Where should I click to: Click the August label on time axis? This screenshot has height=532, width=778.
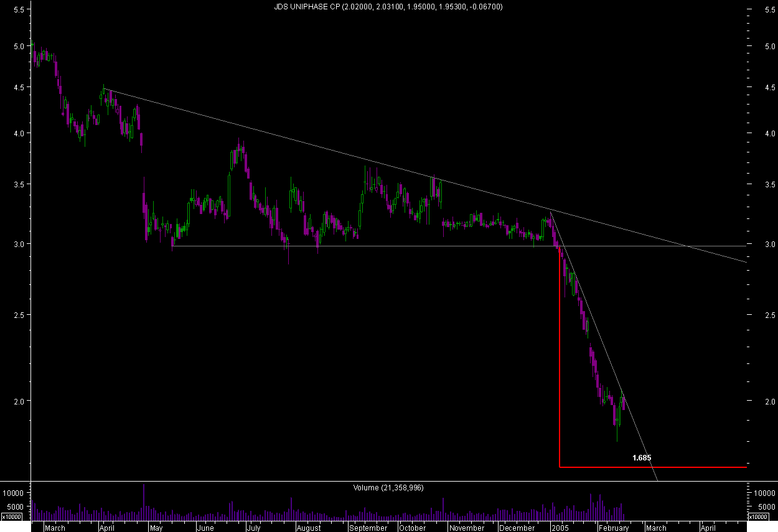309,528
